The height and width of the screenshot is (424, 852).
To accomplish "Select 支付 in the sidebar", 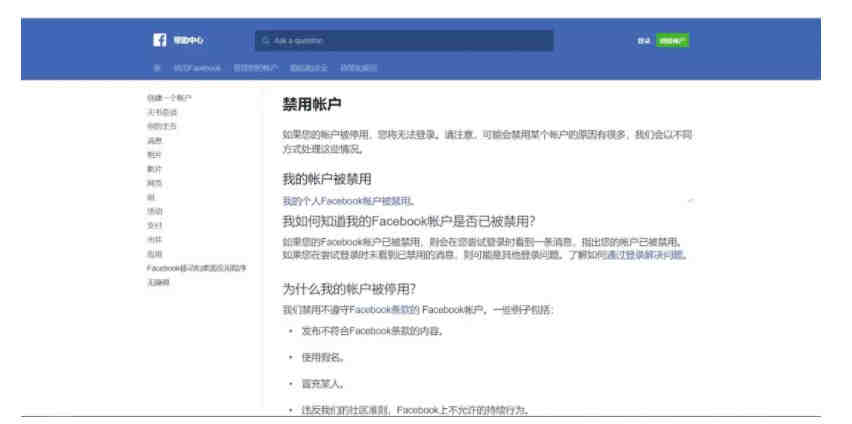I will point(154,225).
